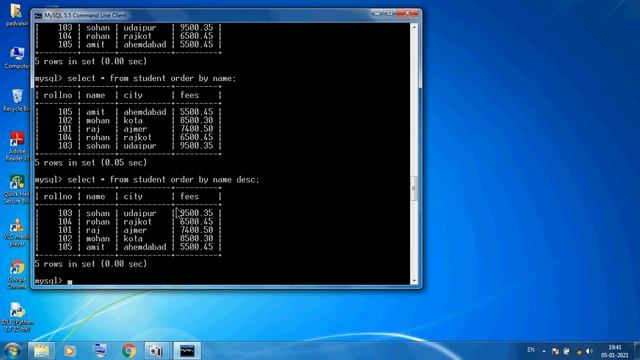This screenshot has height=360, width=640.
Task: Open the Windows Start menu orb
Action: coord(12,351)
